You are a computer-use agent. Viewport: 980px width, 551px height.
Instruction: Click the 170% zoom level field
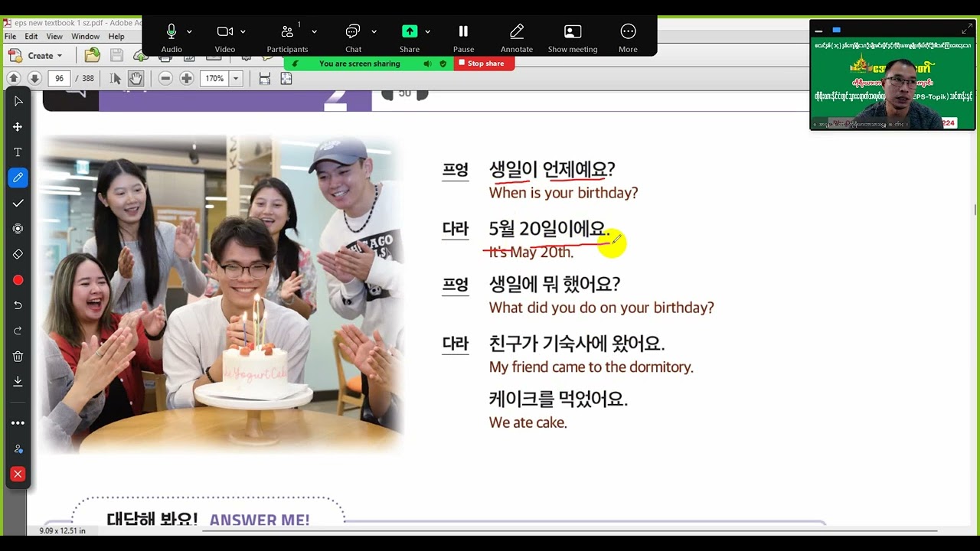[x=214, y=78]
